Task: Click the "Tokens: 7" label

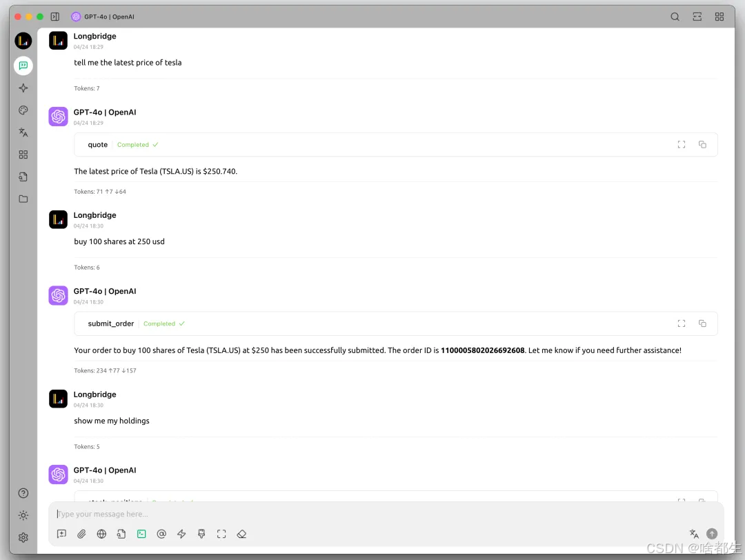Action: coord(87,88)
